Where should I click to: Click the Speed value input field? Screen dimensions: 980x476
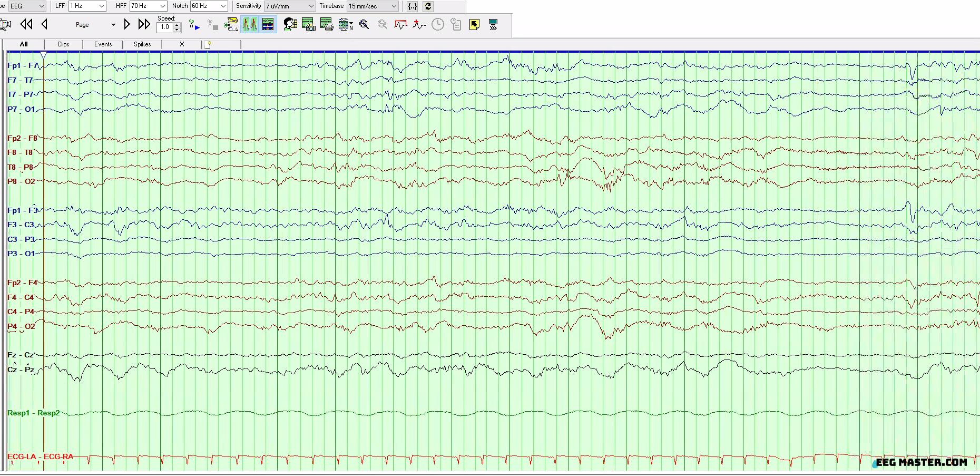coord(165,27)
